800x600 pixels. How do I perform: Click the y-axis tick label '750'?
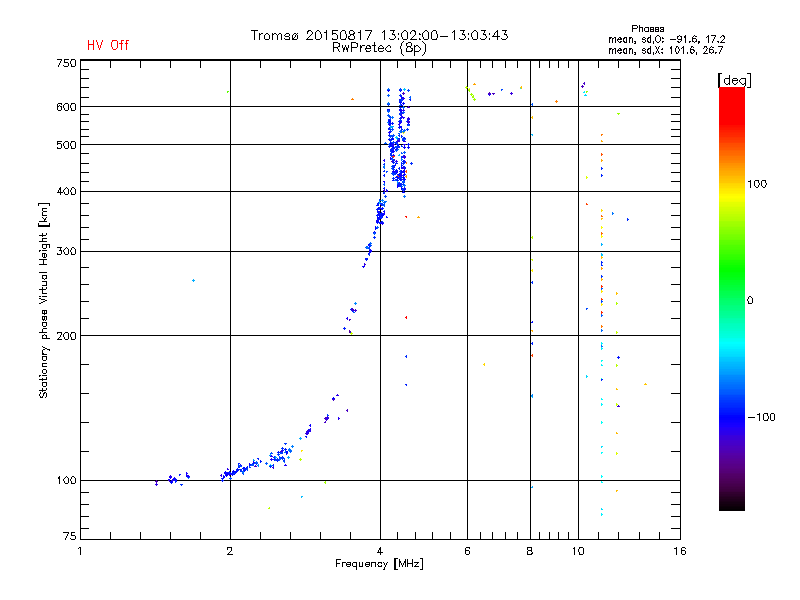(66, 63)
